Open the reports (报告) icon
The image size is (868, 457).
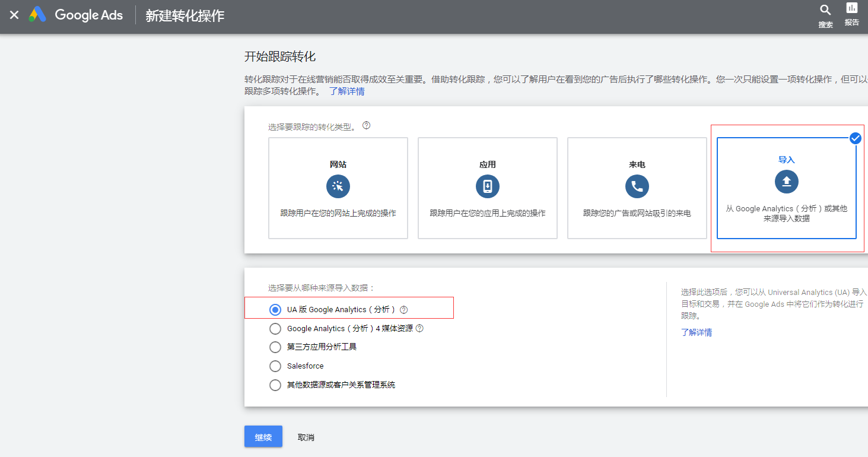(852, 15)
